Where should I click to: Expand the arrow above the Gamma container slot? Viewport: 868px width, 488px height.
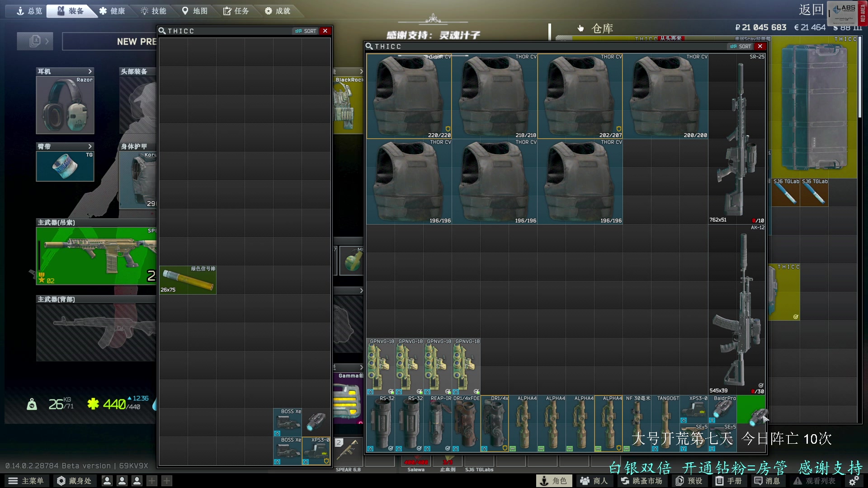(x=361, y=367)
